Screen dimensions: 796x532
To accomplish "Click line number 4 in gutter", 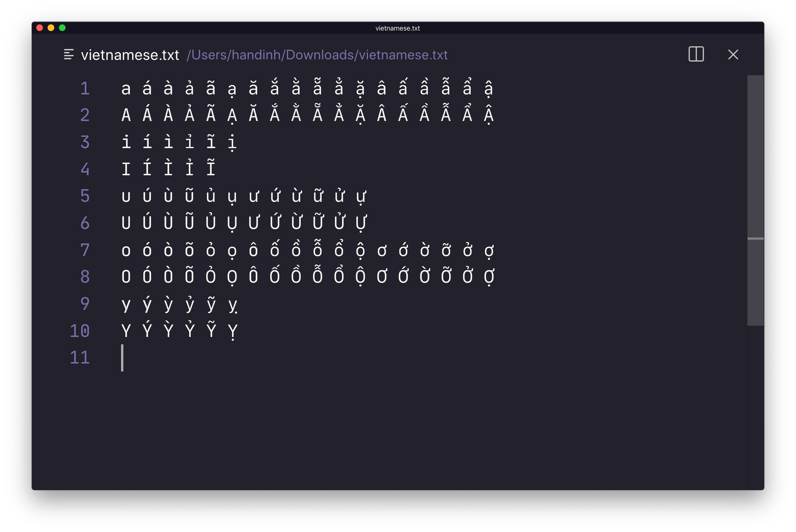I will [85, 169].
